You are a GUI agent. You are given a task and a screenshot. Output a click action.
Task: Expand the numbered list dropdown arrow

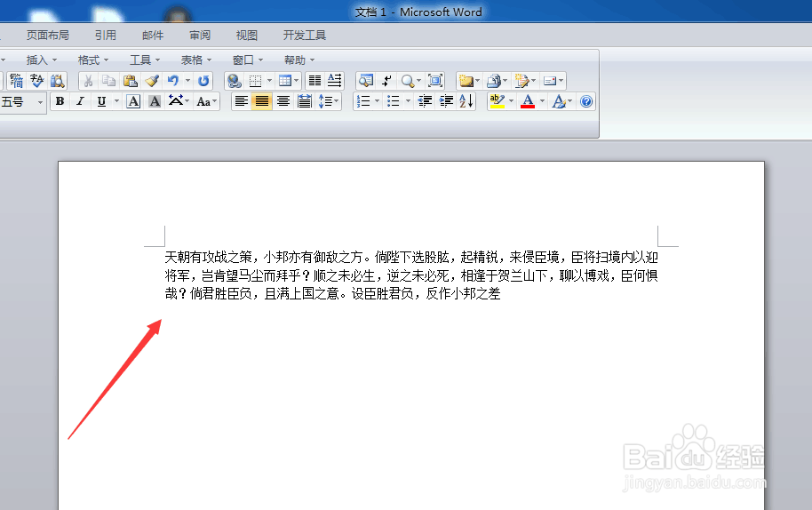pos(377,101)
